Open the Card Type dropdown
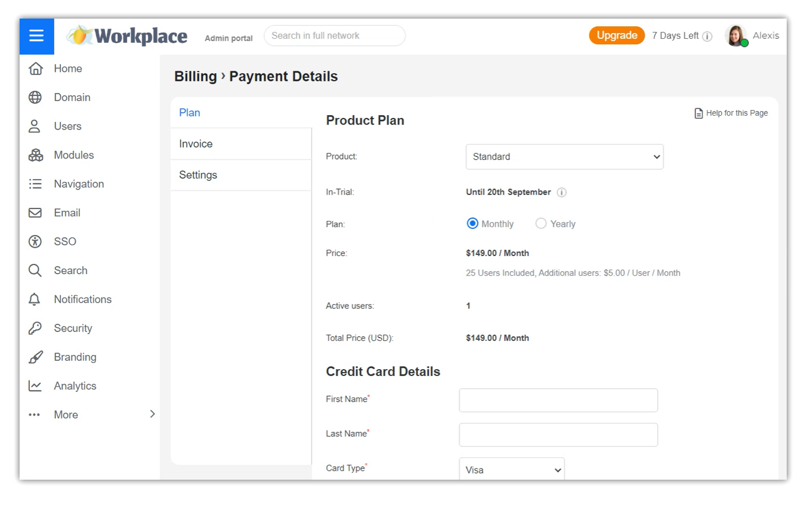Image resolution: width=812 pixels, height=505 pixels. click(x=511, y=469)
